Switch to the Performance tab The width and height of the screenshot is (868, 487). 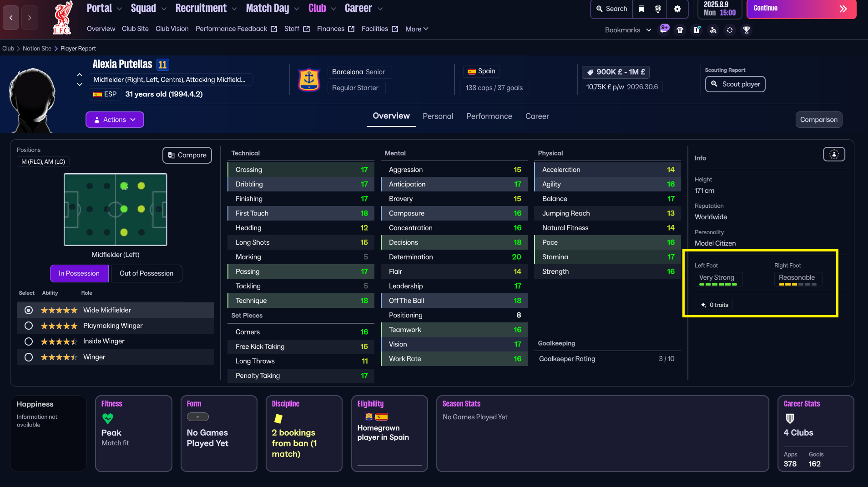[x=489, y=116]
